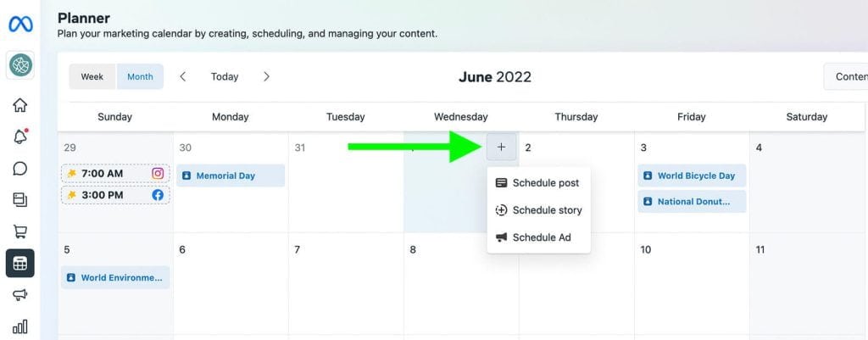Click the plus button on June 1
Image resolution: width=868 pixels, height=340 pixels.
coord(501,148)
